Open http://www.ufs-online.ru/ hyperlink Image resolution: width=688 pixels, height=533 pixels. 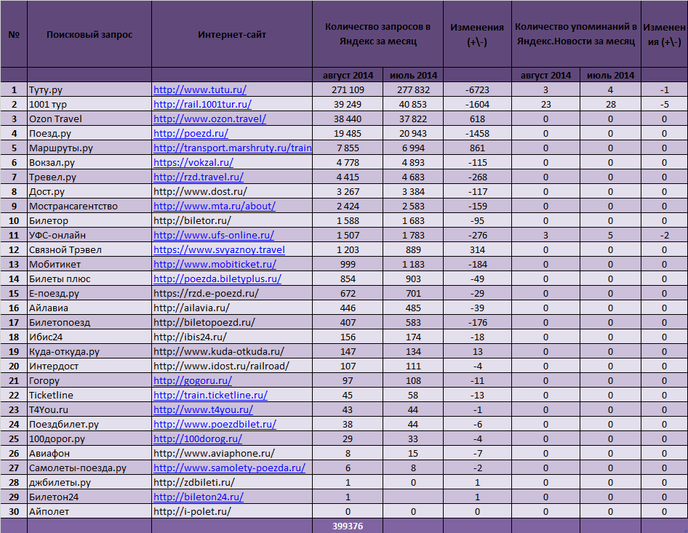[x=214, y=235]
